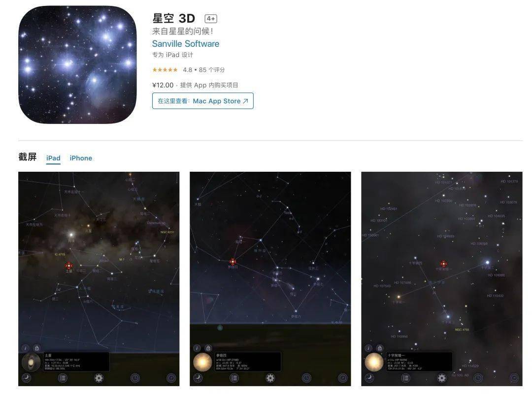Click the 4+ age rating badge
Image resolution: width=532 pixels, height=399 pixels.
point(211,19)
